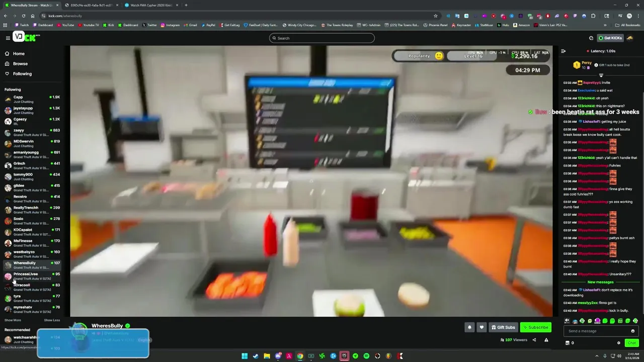Open the browser home button

coord(33,16)
